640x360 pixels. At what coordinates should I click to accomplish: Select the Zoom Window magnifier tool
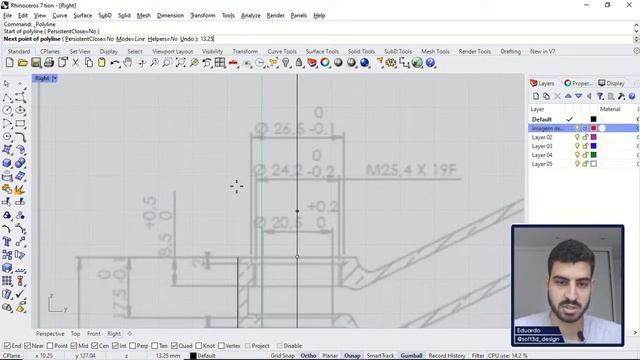tap(167, 63)
